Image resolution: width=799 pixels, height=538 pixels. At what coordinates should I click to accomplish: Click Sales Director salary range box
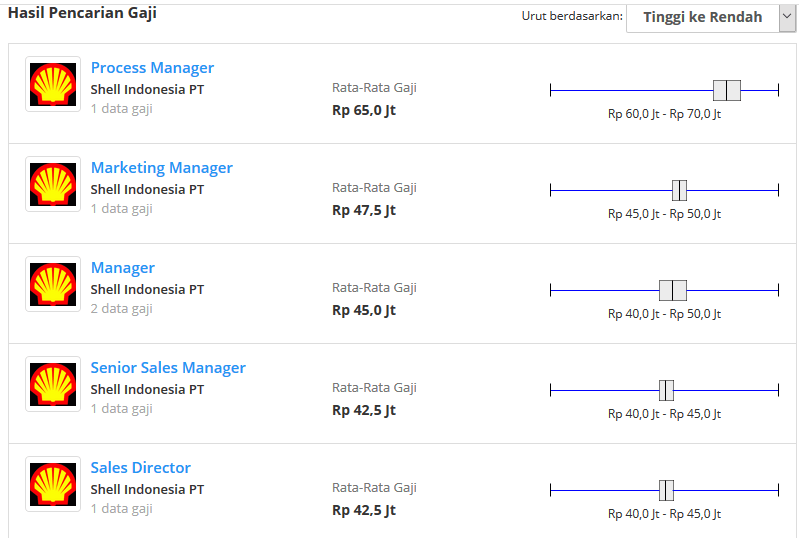tap(667, 490)
